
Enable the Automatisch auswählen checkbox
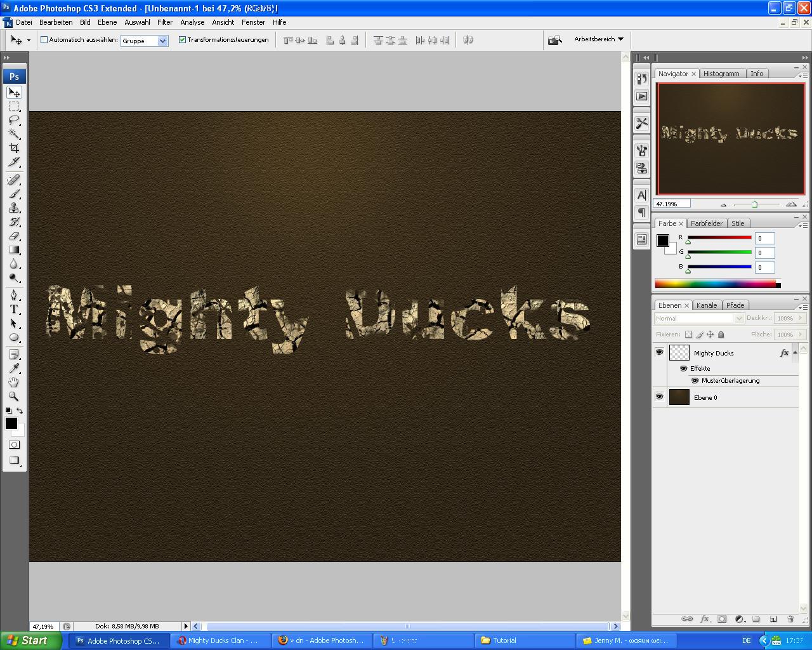click(x=44, y=39)
